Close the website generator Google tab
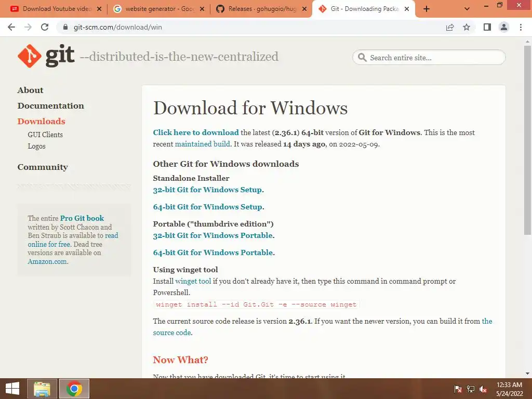 (202, 9)
